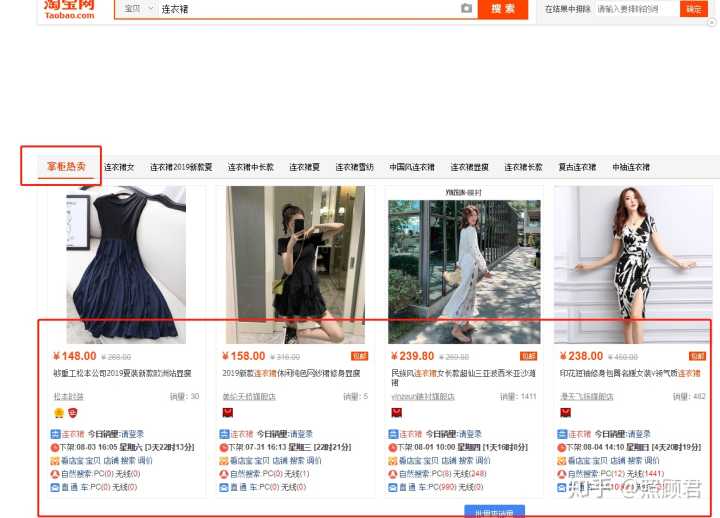
Task: Open the ¥148.00 product title link
Action: [x=123, y=373]
